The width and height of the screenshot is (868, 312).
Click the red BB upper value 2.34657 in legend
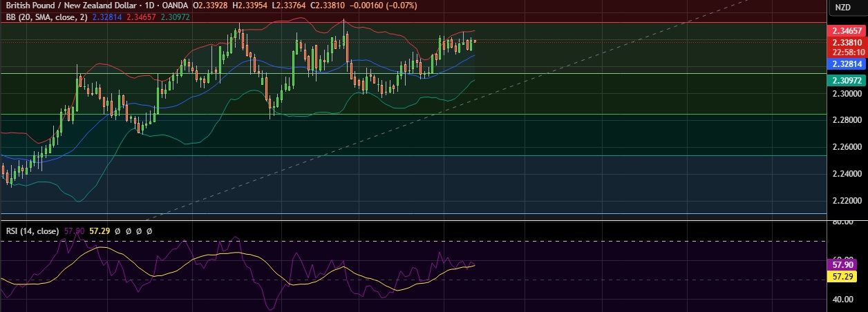tap(140, 17)
